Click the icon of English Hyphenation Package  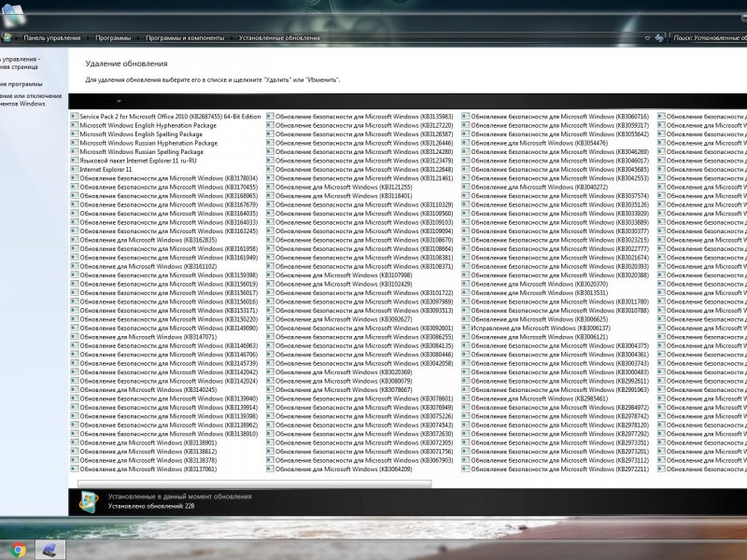[75, 125]
